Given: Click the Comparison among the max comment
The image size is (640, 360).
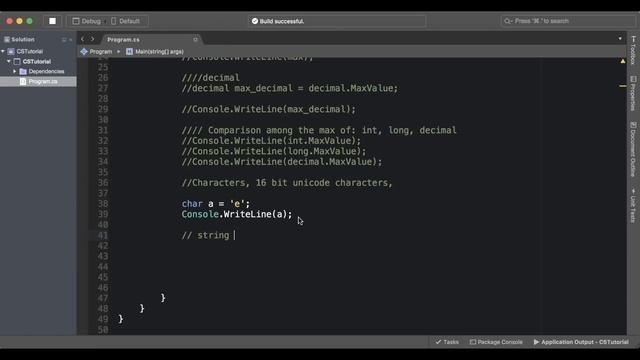Looking at the screenshot, I should tap(319, 130).
